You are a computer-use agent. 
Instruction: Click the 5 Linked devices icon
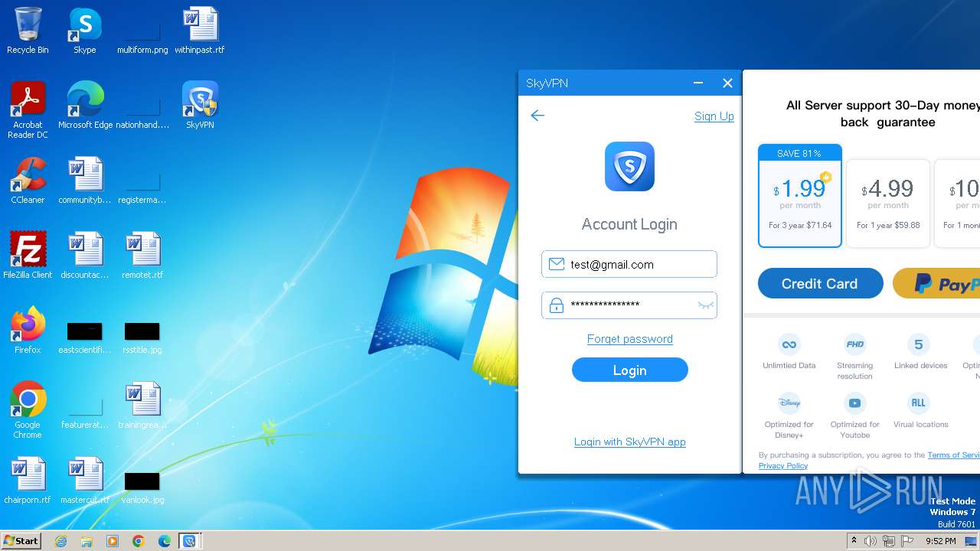[x=920, y=344]
